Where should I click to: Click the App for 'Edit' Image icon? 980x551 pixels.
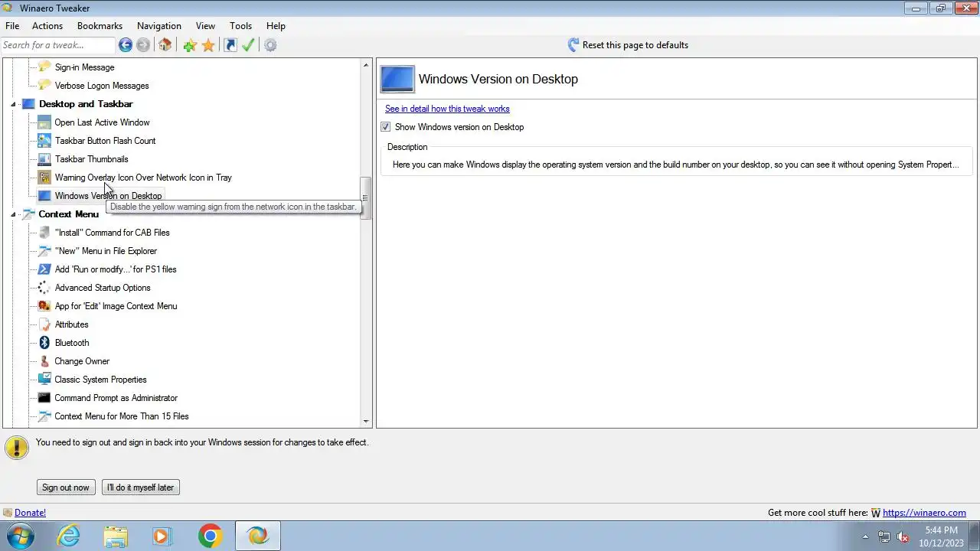click(x=44, y=306)
